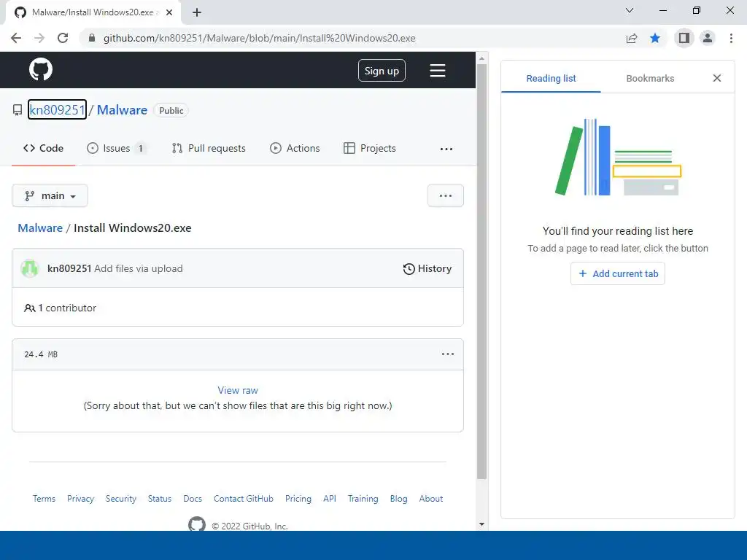The image size is (747, 560).
Task: Click the address bar URL
Action: pos(260,38)
